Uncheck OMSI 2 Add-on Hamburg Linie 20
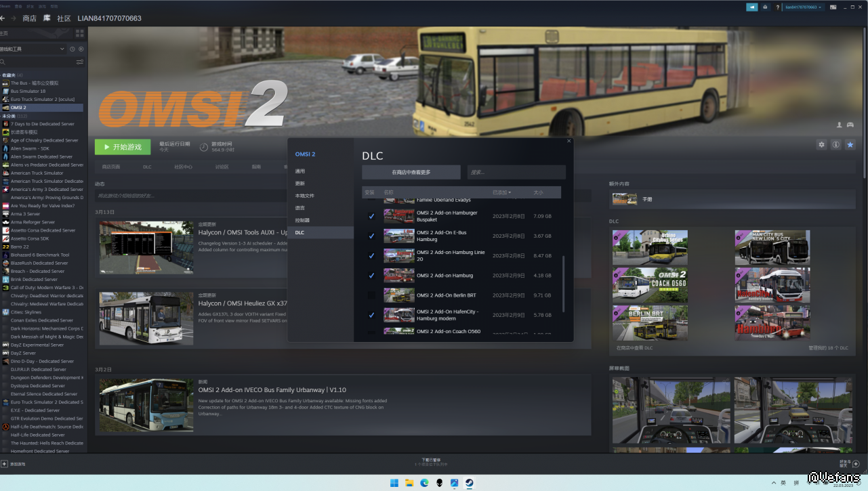The width and height of the screenshot is (868, 491). 371,255
